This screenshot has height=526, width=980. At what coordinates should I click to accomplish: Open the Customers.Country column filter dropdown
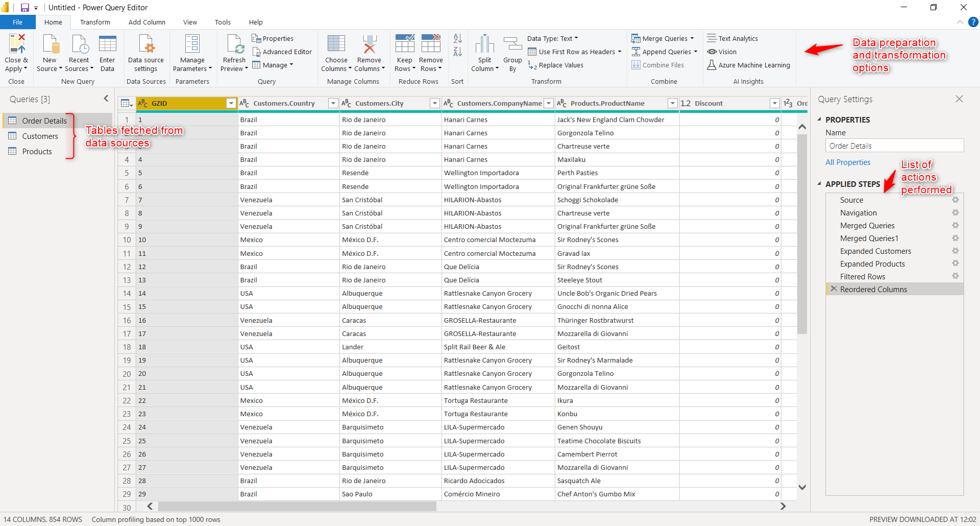tap(333, 103)
